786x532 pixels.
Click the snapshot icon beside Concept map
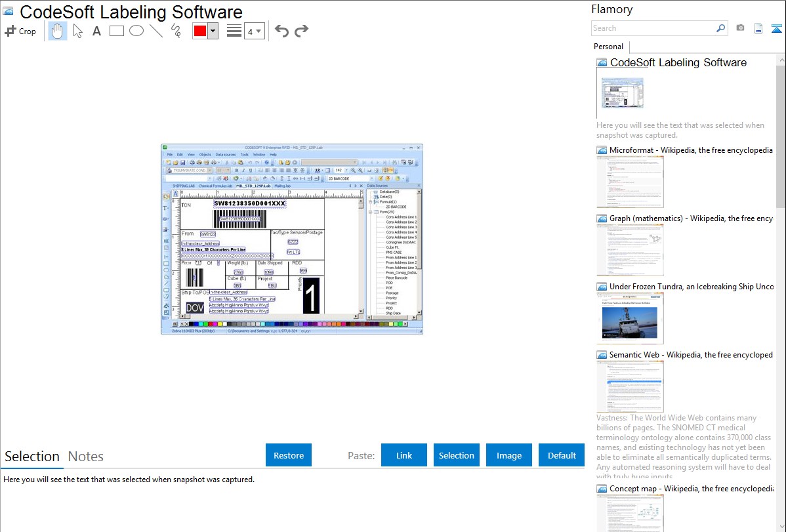click(602, 488)
